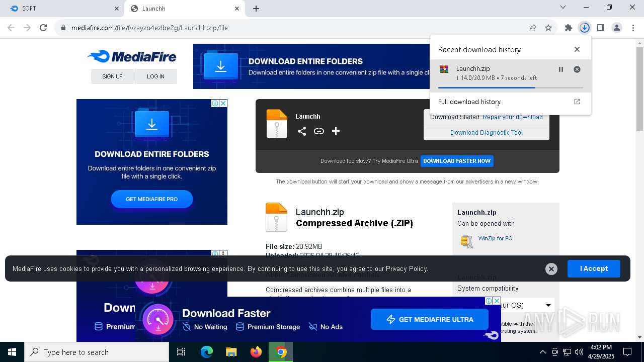Open a new tab with plus button

point(256,9)
